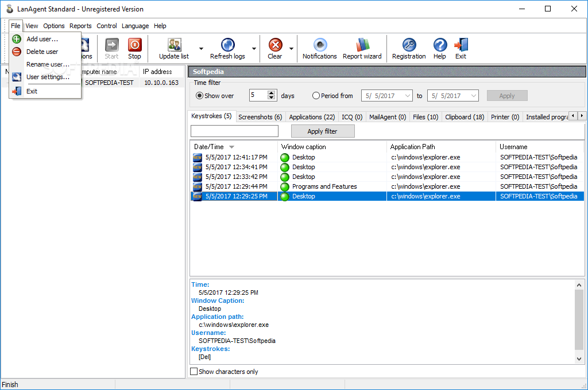The width and height of the screenshot is (588, 390).
Task: Select the Show over radio button
Action: pos(199,96)
